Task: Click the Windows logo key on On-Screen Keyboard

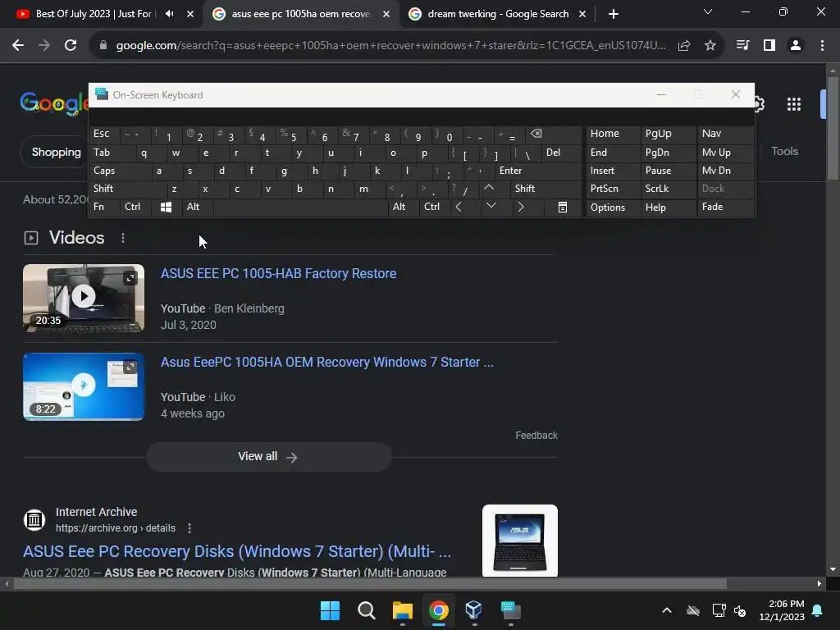Action: pos(166,207)
